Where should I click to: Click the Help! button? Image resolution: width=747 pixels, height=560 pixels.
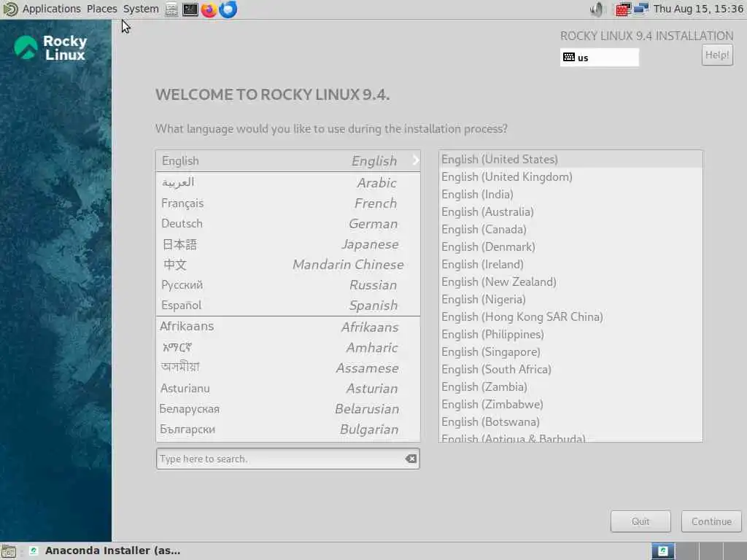717,55
